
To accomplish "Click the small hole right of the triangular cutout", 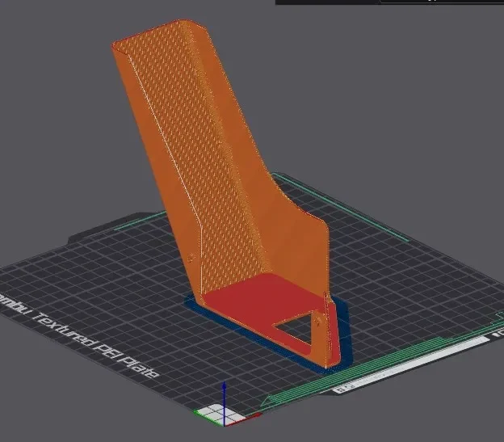I will pos(317,322).
